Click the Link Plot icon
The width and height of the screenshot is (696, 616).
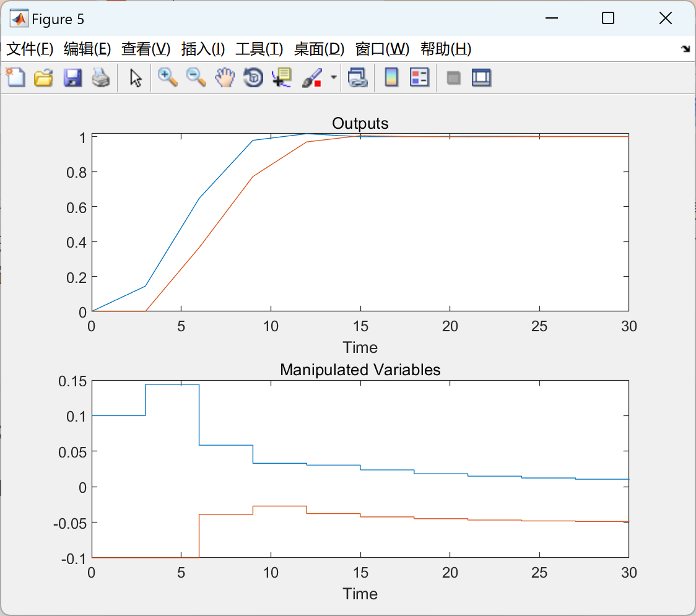(358, 77)
